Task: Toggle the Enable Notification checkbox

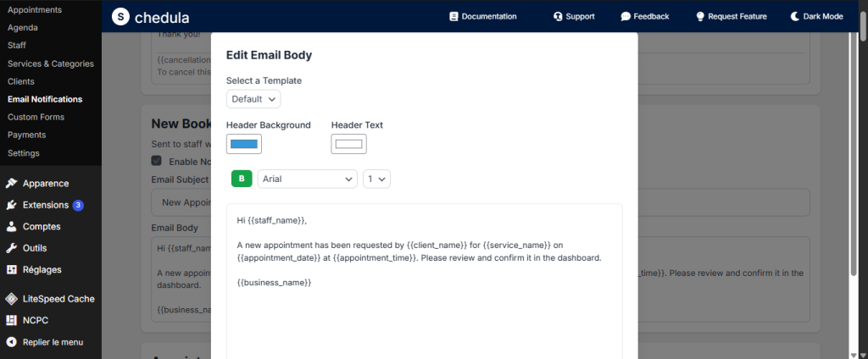Action: click(157, 161)
